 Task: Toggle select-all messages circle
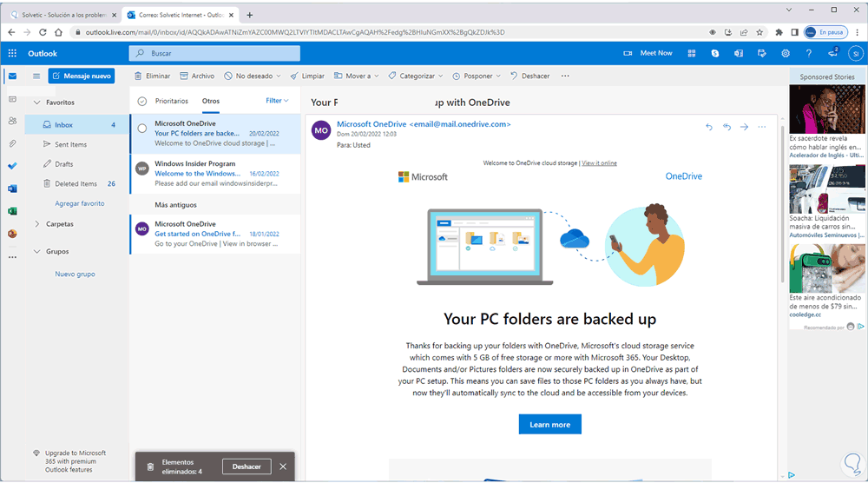click(x=142, y=101)
